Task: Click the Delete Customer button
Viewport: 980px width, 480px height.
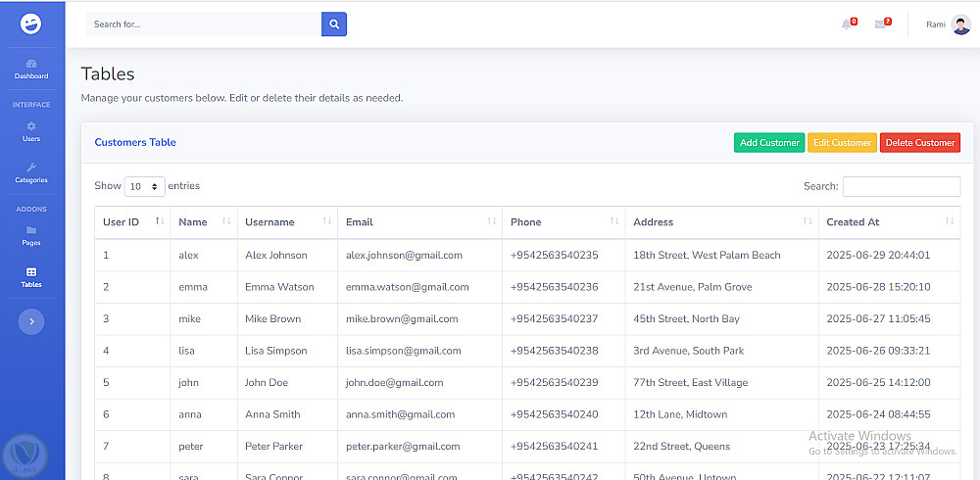Action: [x=920, y=142]
